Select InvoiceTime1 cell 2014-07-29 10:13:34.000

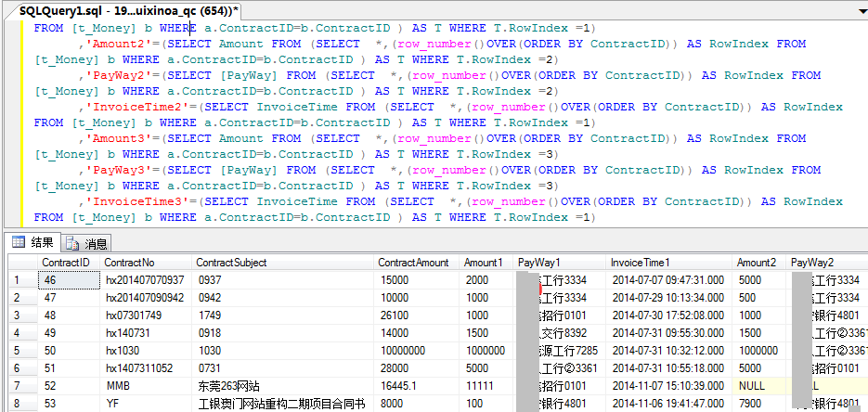pos(669,298)
